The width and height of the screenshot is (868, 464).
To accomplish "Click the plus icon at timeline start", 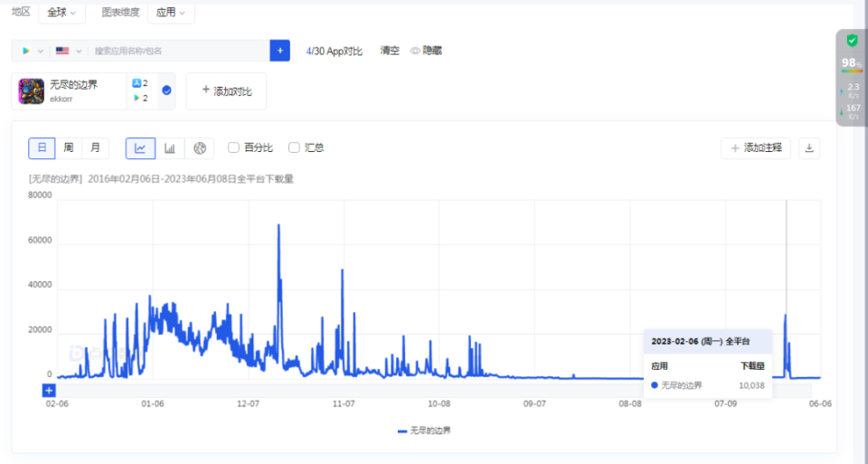I will click(x=49, y=391).
